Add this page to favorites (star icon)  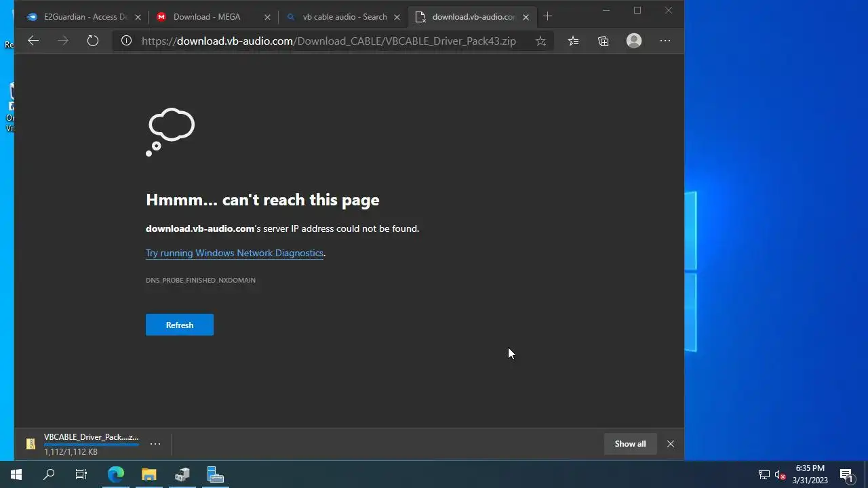(x=540, y=41)
